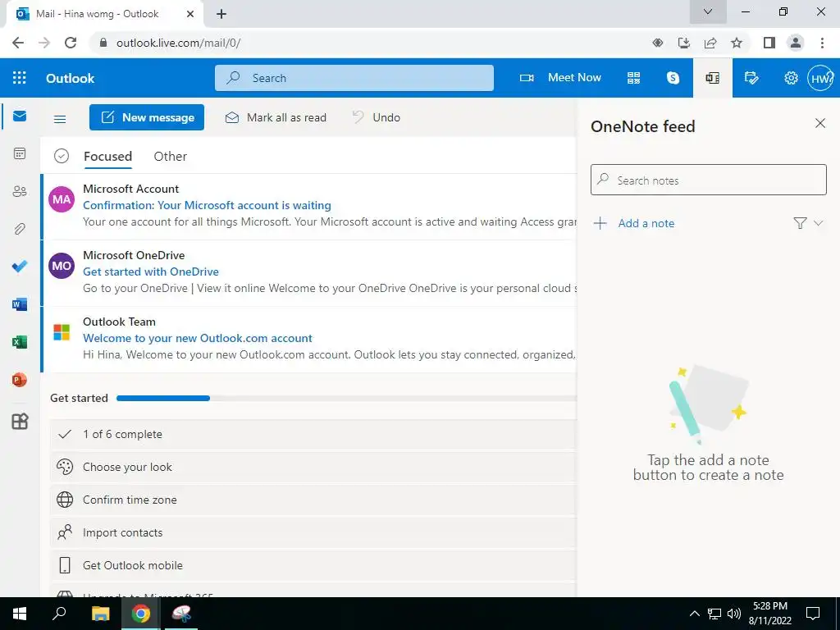Open Settings gear in Outlook header
The image size is (840, 630).
[x=791, y=78]
